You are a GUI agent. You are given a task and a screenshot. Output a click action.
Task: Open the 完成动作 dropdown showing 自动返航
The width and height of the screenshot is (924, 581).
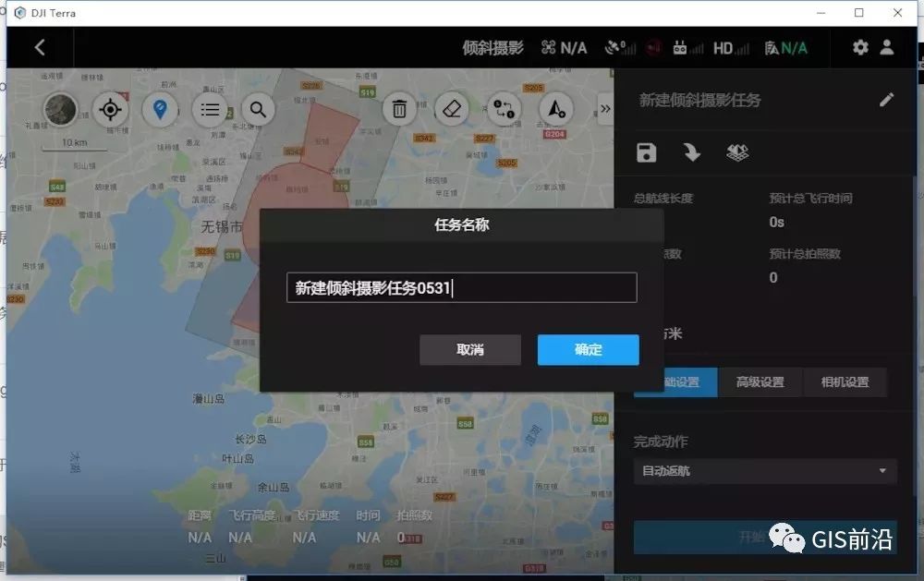(765, 471)
